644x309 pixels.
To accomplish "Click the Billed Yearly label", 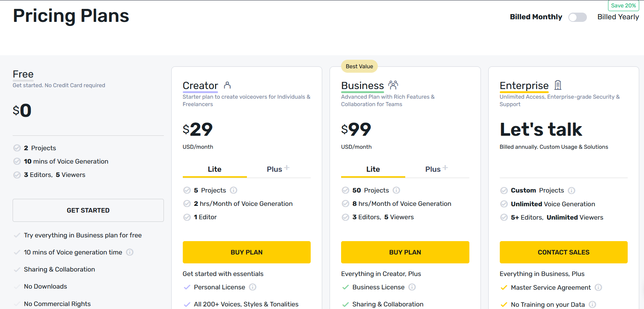I will pyautogui.click(x=618, y=17).
